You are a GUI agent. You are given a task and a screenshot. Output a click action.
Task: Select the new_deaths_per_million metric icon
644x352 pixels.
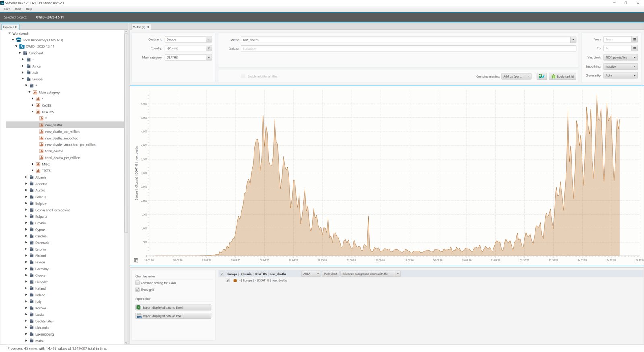tap(41, 132)
